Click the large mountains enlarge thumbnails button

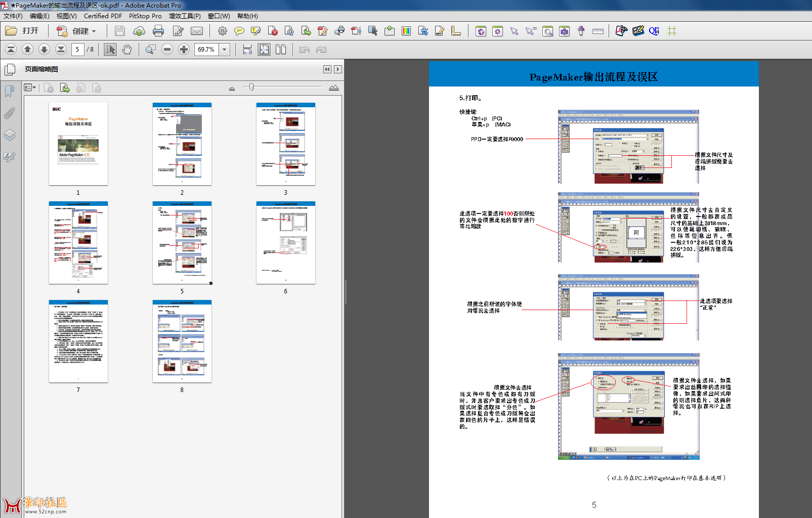[x=334, y=88]
